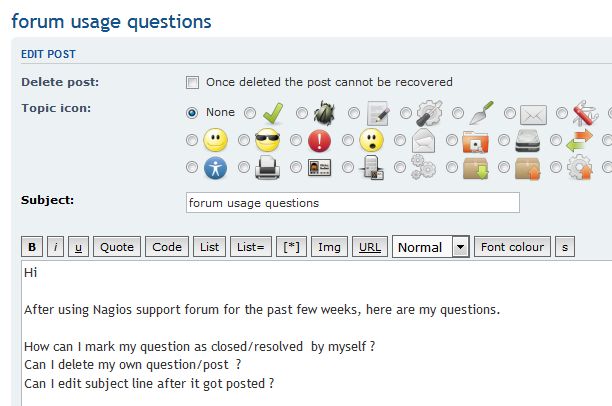The width and height of the screenshot is (612, 406).
Task: Apply bold with the B button
Action: coord(32,247)
